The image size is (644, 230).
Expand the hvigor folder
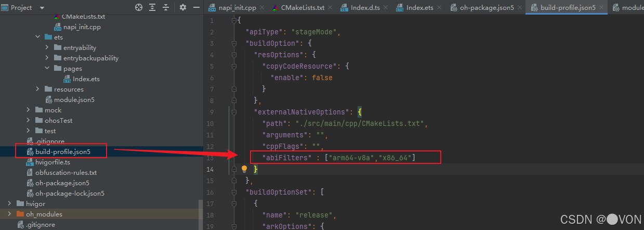pyautogui.click(x=9, y=203)
